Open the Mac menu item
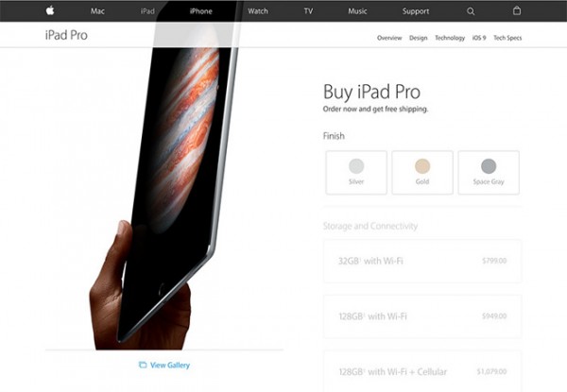The height and width of the screenshot is (392, 567). pyautogui.click(x=97, y=11)
